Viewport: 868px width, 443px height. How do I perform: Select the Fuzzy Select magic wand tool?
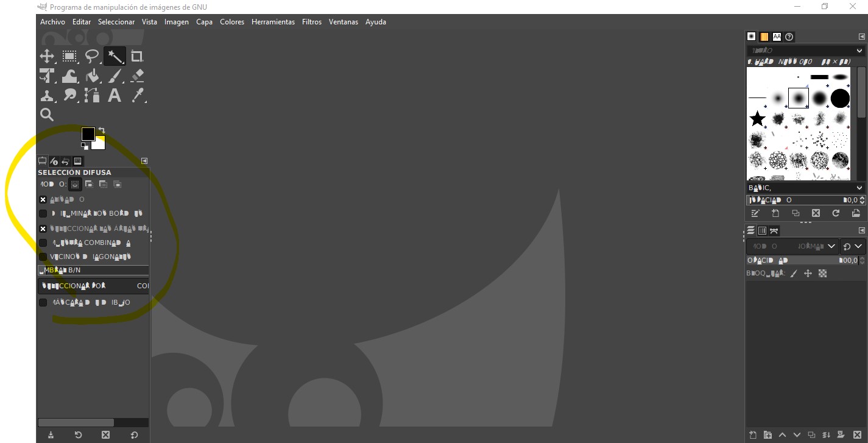115,57
